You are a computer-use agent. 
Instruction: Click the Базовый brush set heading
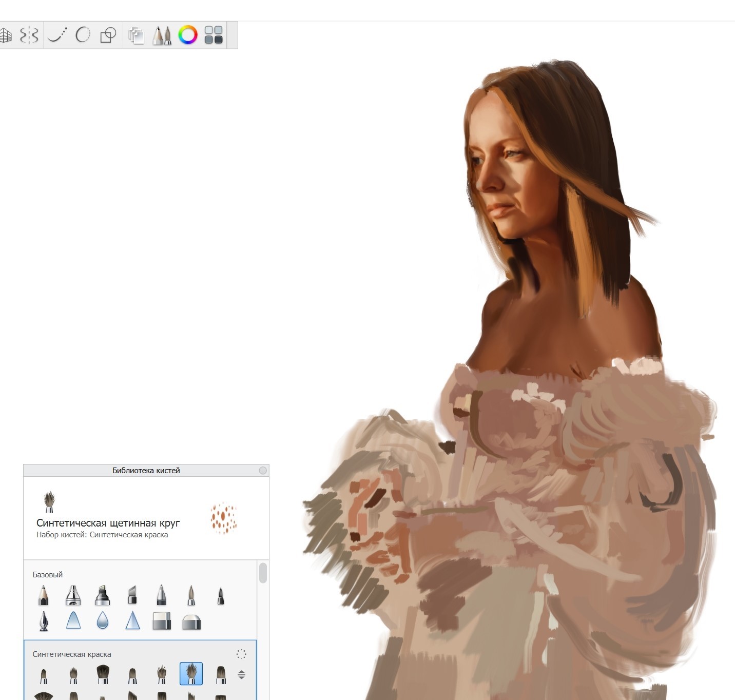48,575
